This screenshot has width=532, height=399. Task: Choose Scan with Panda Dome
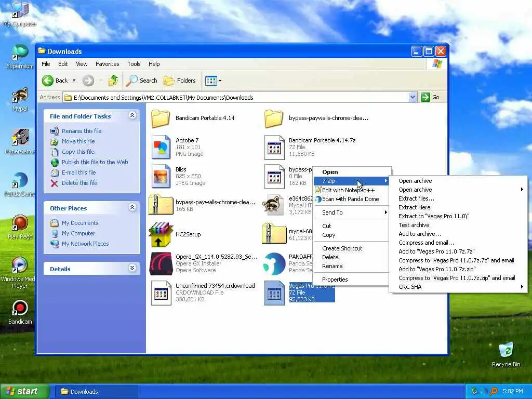(x=351, y=199)
